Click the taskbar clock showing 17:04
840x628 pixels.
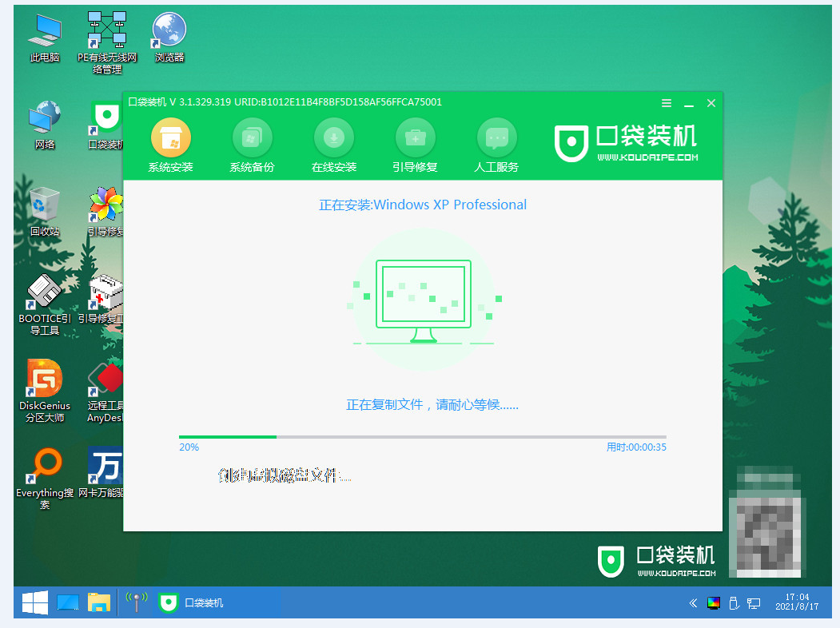point(797,602)
